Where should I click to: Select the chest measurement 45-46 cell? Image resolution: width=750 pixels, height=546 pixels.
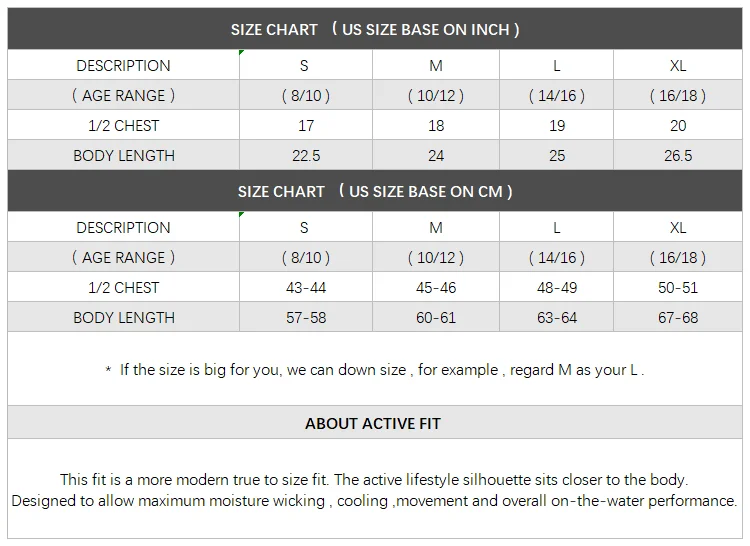[436, 288]
